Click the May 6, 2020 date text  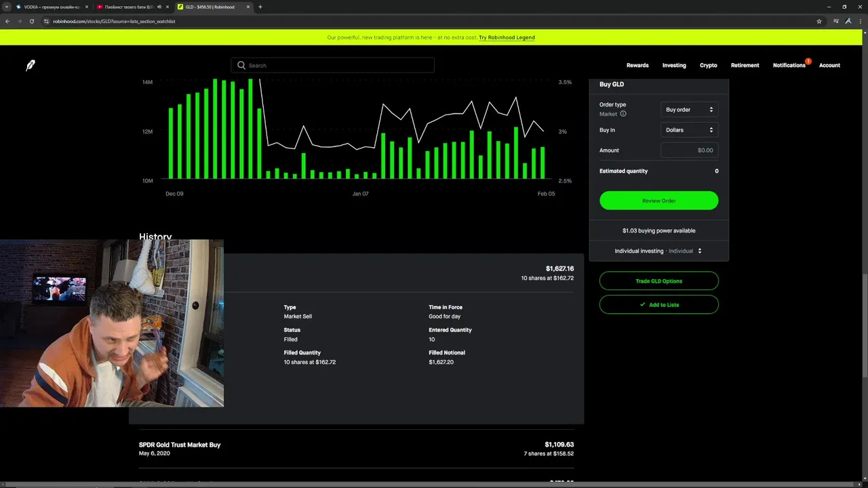point(154,453)
